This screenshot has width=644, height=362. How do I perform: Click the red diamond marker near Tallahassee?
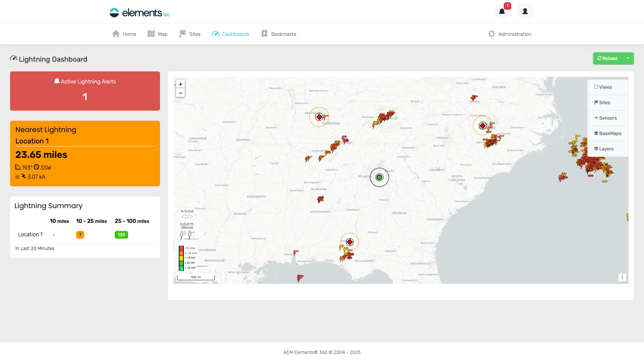350,242
